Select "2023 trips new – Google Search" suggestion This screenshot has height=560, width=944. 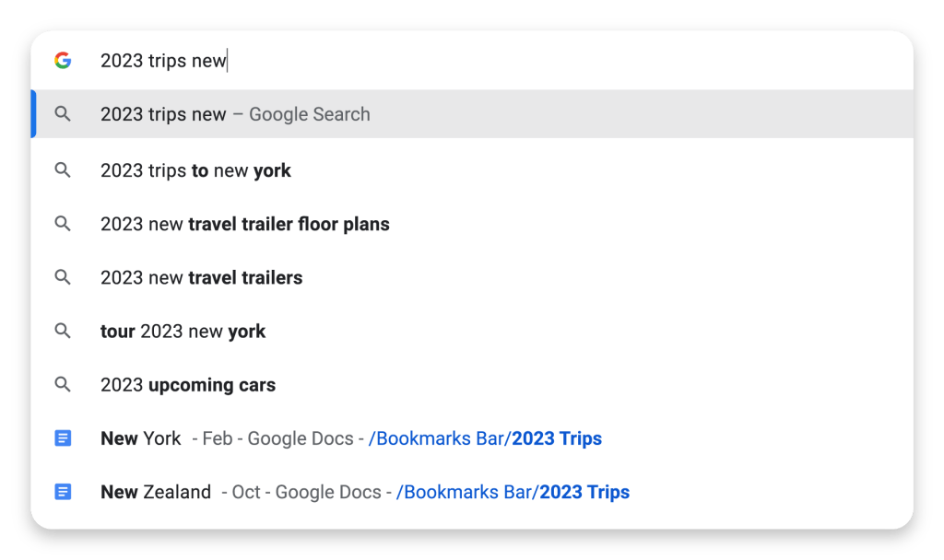pos(235,114)
